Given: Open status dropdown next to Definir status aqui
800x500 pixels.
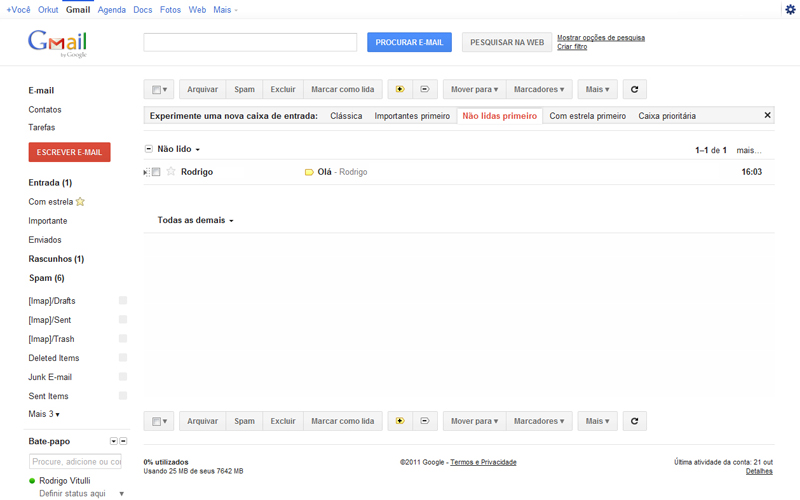Looking at the screenshot, I should pos(121,493).
